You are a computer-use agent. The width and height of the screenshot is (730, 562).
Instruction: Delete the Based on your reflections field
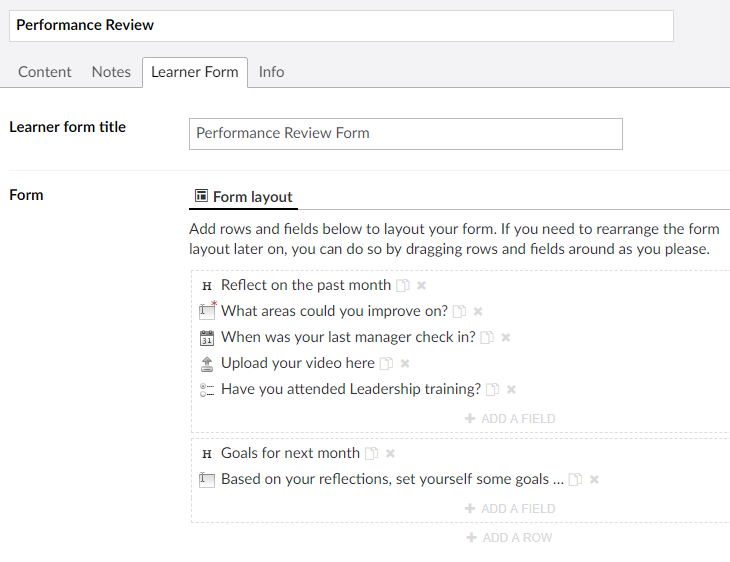tap(594, 479)
